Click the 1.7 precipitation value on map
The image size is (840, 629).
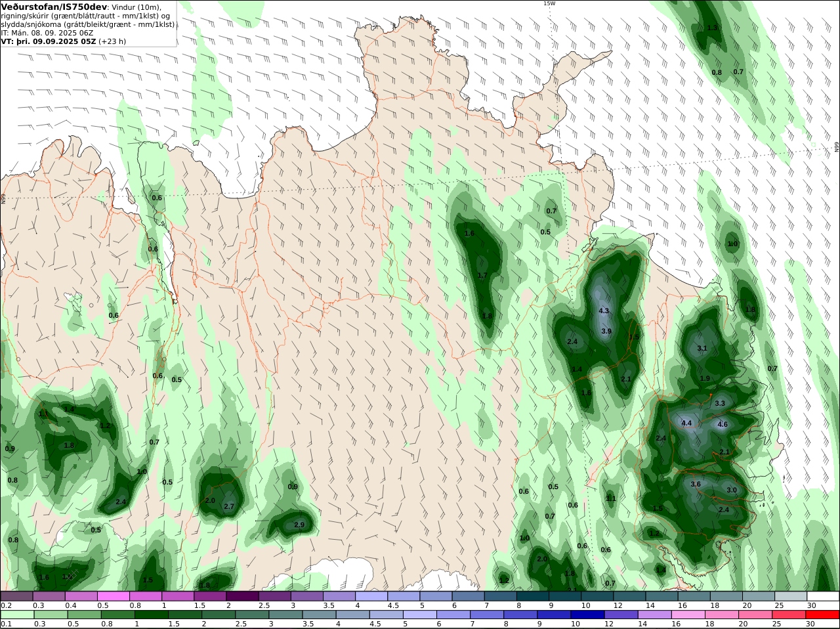click(482, 276)
